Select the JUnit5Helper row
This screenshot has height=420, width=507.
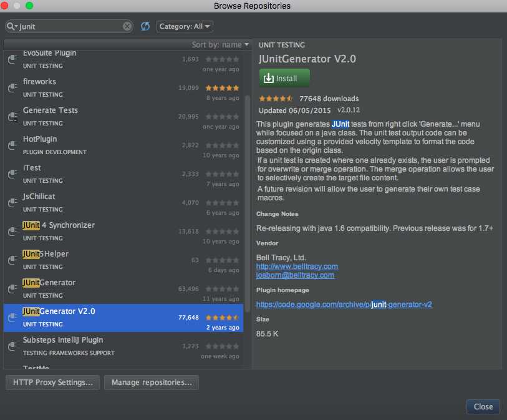[123, 260]
